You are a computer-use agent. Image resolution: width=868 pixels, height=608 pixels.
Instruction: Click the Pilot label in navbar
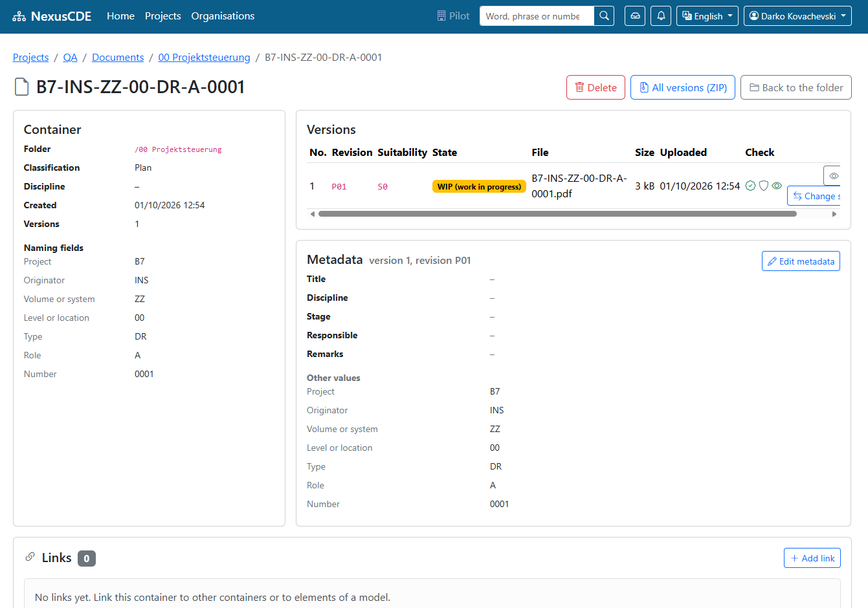tap(460, 16)
